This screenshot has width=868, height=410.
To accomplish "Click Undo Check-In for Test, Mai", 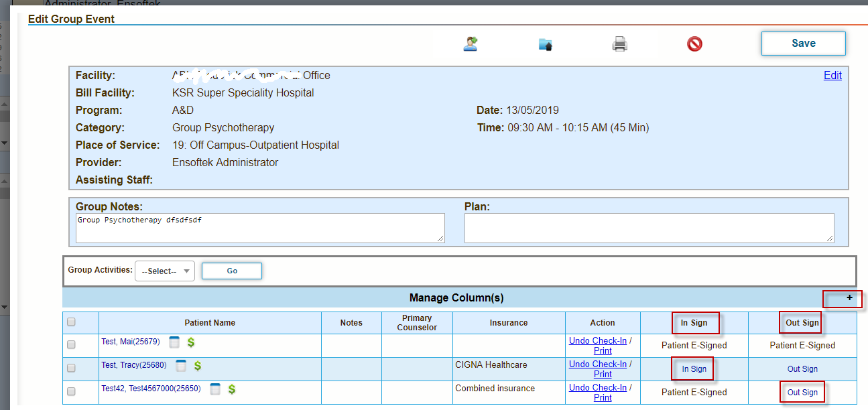I will pos(597,340).
